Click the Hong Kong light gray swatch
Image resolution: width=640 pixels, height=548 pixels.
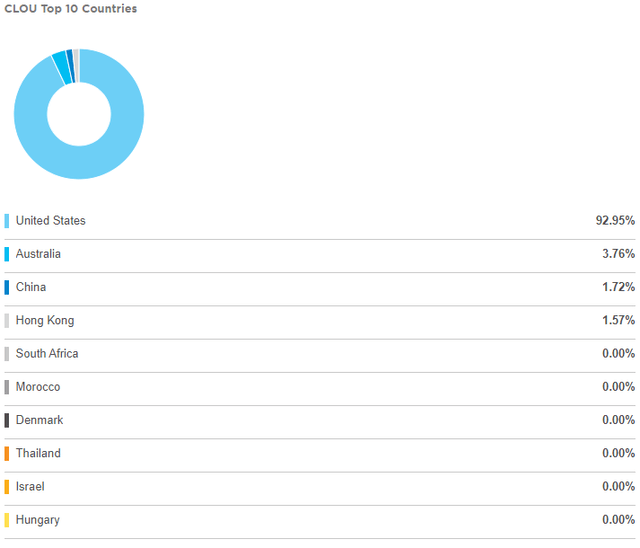tap(7, 321)
